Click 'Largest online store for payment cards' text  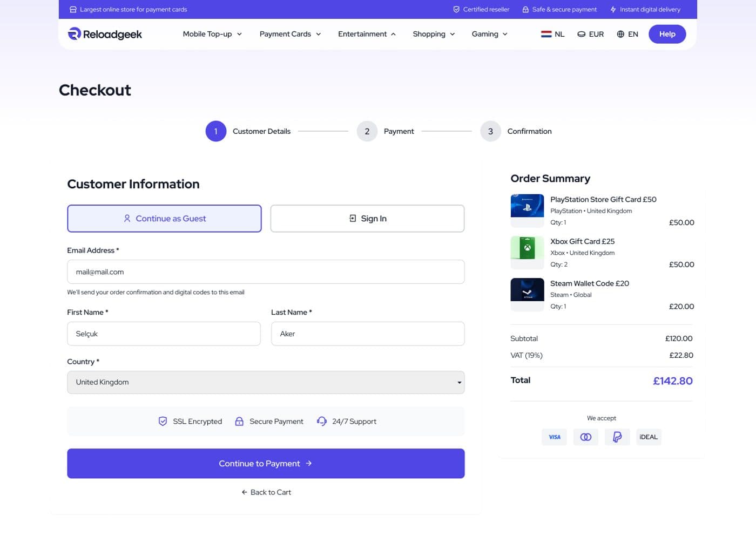[x=133, y=10]
